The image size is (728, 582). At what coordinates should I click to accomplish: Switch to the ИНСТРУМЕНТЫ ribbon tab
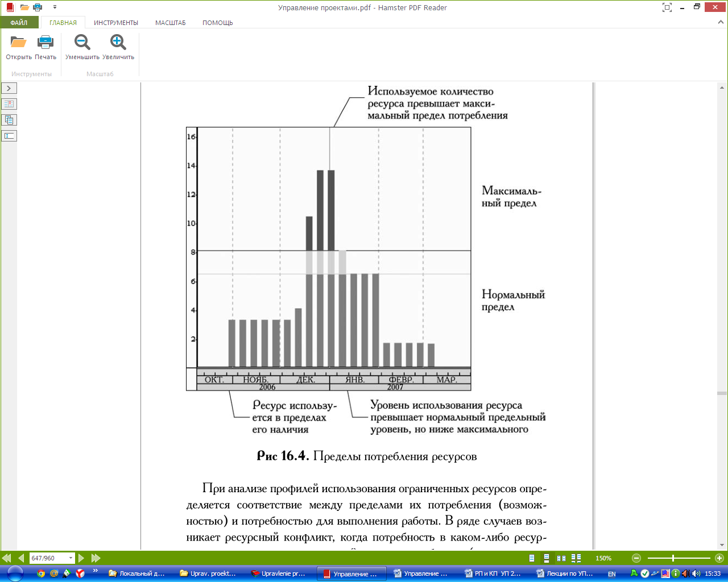coord(116,23)
